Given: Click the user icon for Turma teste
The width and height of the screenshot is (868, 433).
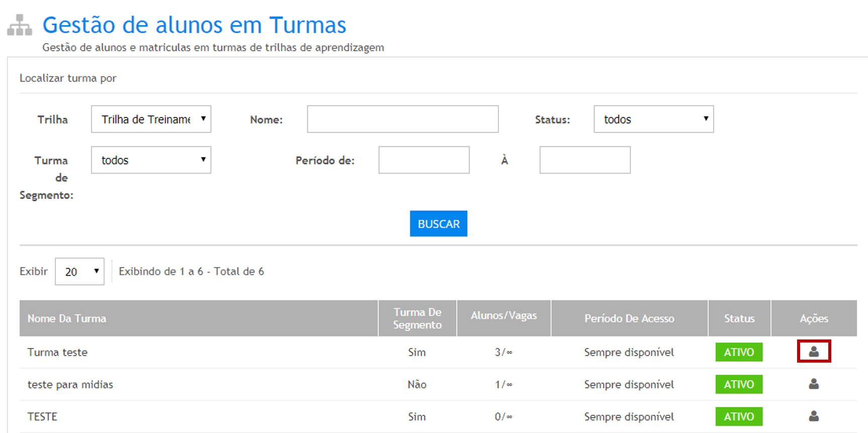Looking at the screenshot, I should tap(814, 352).
